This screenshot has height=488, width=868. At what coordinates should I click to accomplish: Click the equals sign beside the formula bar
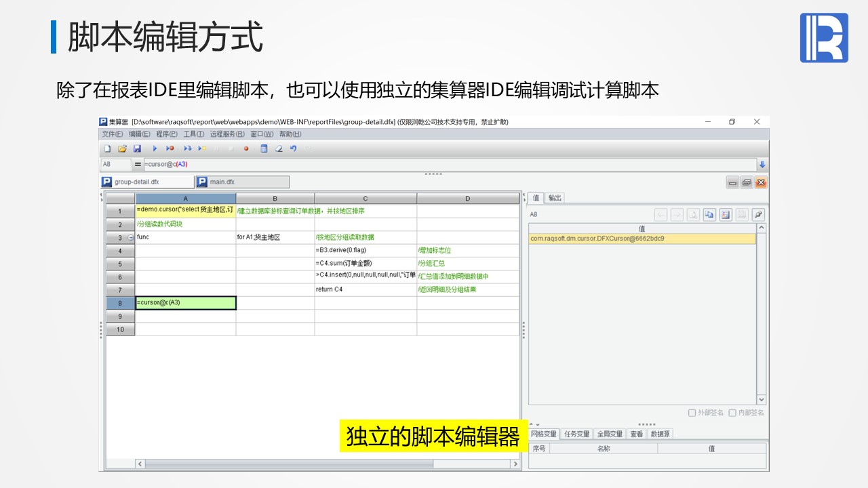click(x=138, y=164)
